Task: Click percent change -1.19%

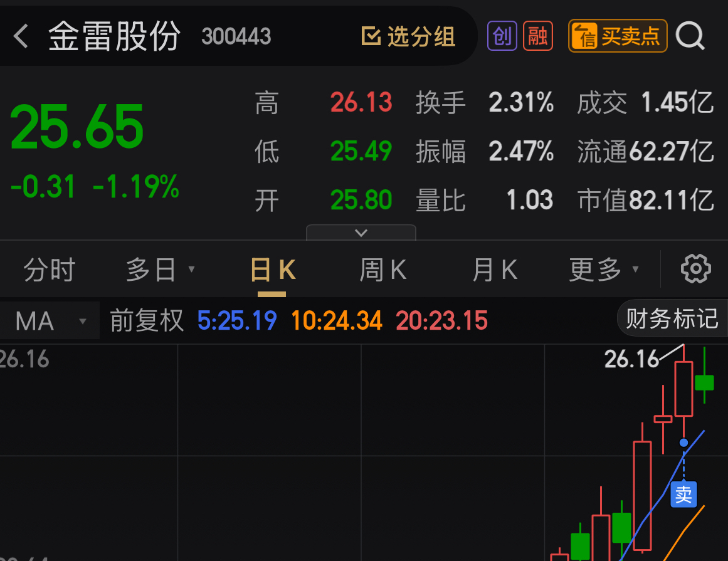Action: tap(135, 187)
